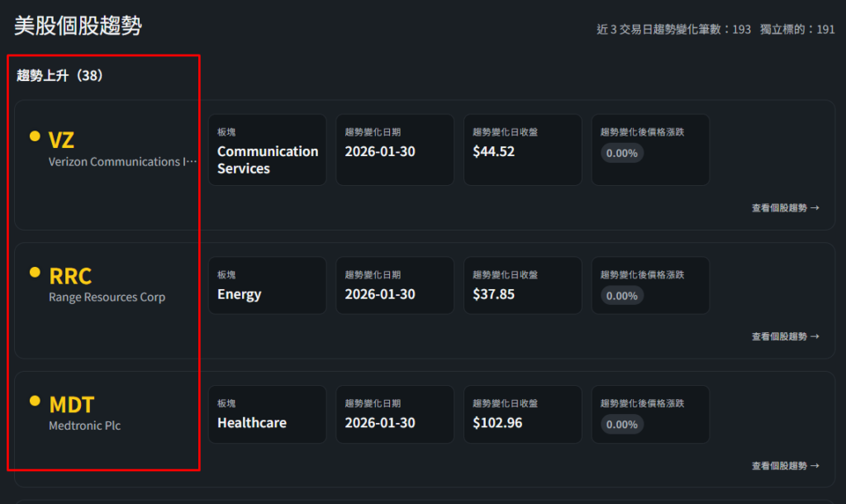Select the VZ ticker symbol
Viewport: 846px width, 504px height.
tap(61, 140)
